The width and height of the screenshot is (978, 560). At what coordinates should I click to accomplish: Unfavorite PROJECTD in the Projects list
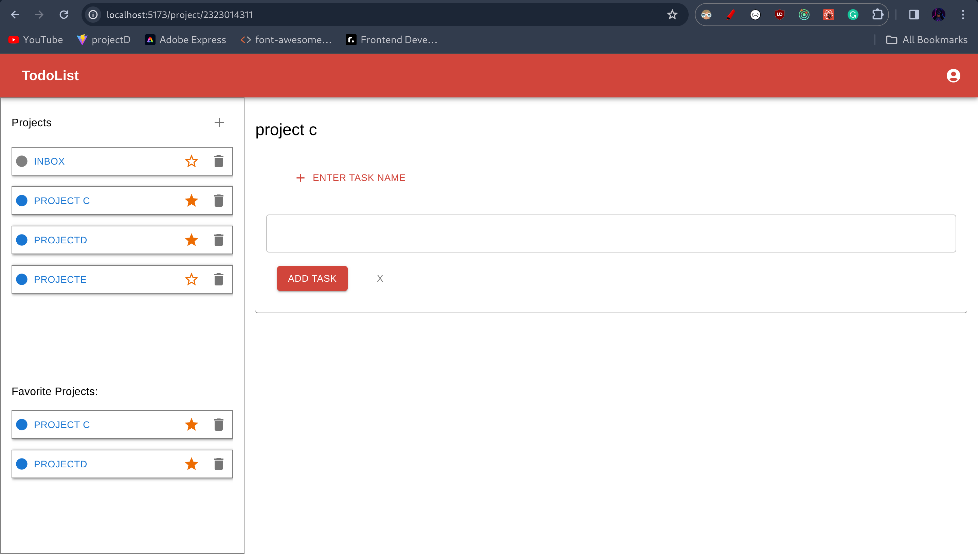coord(191,240)
